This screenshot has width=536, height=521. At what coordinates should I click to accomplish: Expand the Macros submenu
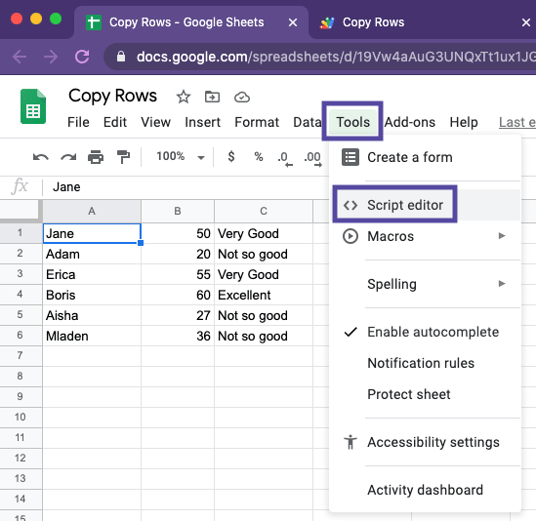[424, 236]
